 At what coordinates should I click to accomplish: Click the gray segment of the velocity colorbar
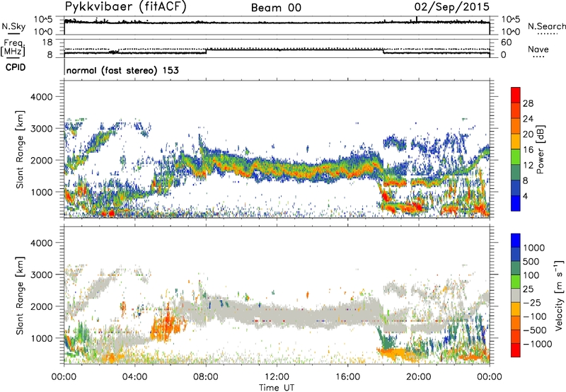click(x=516, y=295)
